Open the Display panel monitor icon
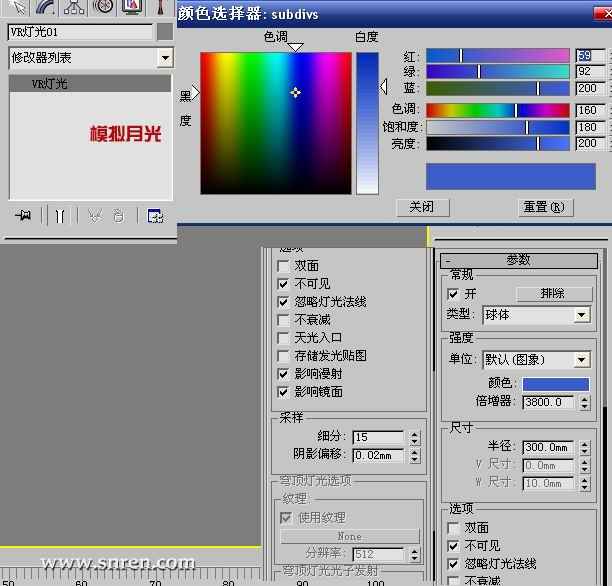Screen dimensions: 612x586 pyautogui.click(x=132, y=7)
